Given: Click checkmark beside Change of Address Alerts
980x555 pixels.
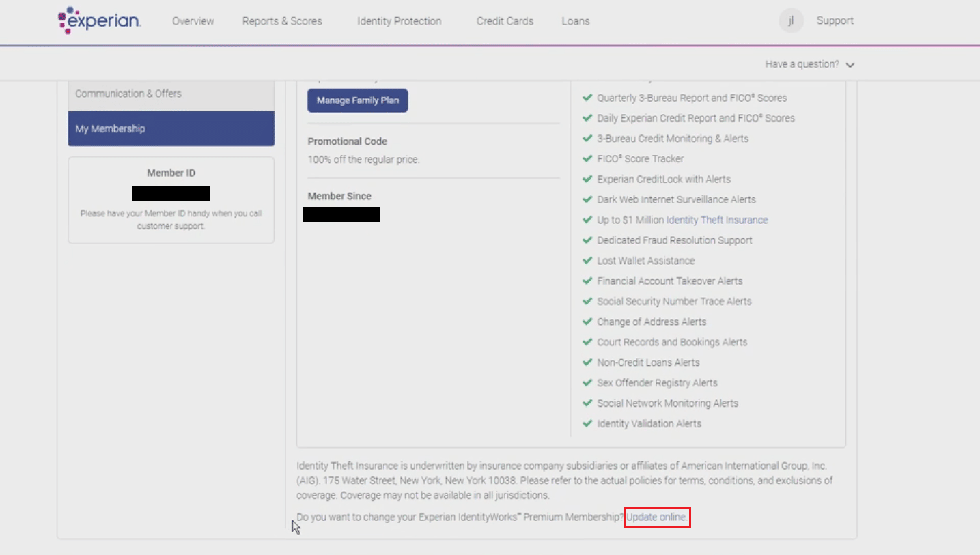Looking at the screenshot, I should pyautogui.click(x=587, y=322).
